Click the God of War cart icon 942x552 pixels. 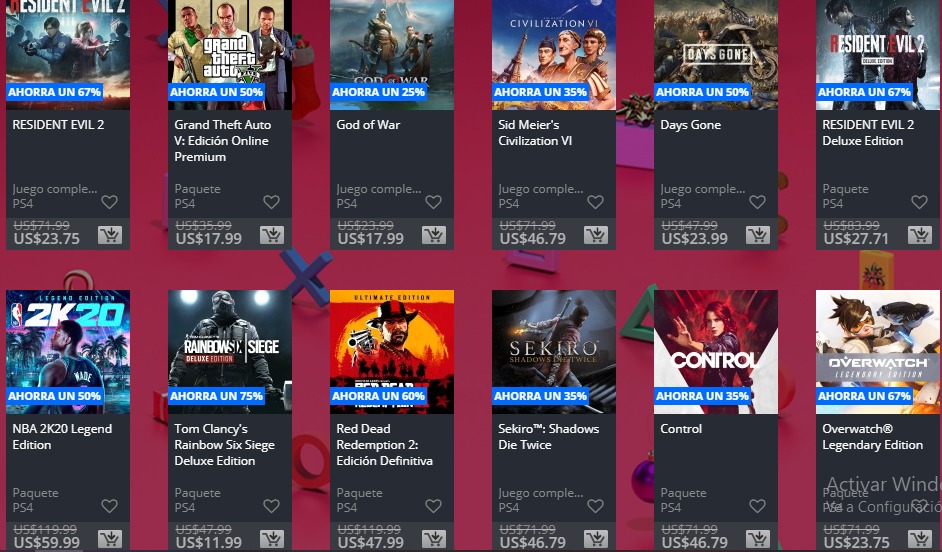pos(434,235)
